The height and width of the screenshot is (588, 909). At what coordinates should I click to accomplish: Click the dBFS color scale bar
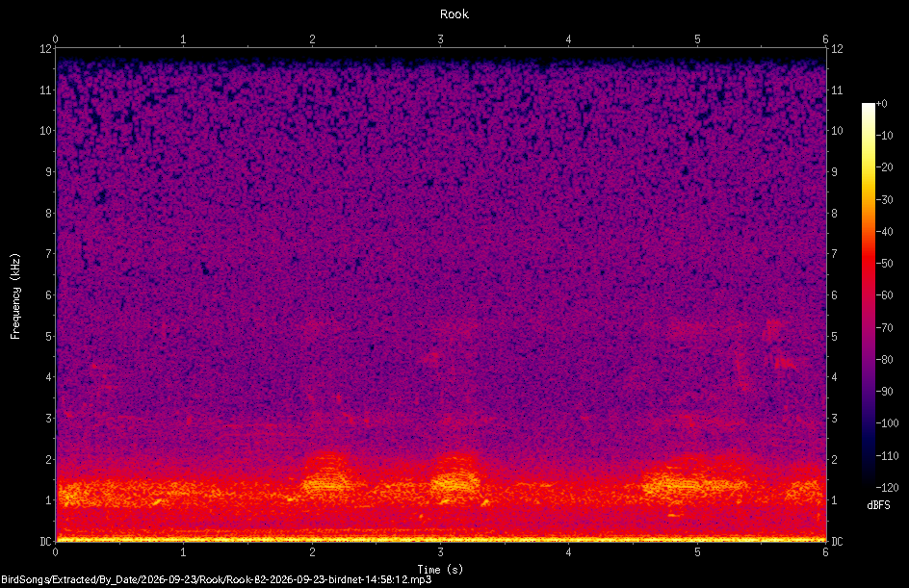click(868, 294)
